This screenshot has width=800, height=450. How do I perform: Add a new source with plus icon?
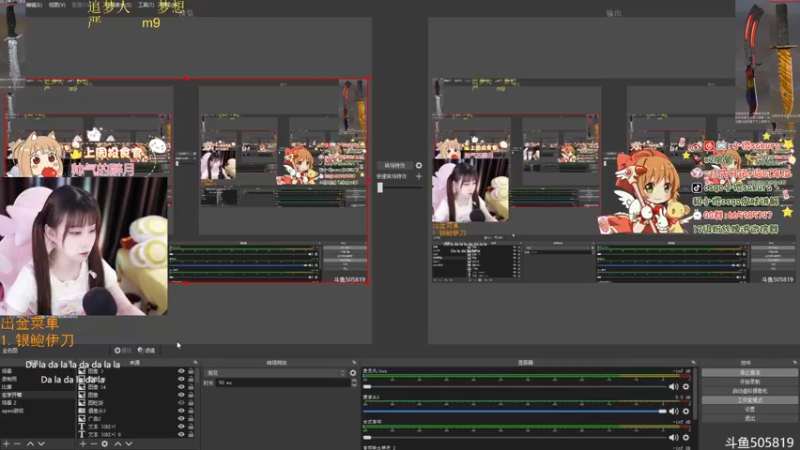(83, 444)
